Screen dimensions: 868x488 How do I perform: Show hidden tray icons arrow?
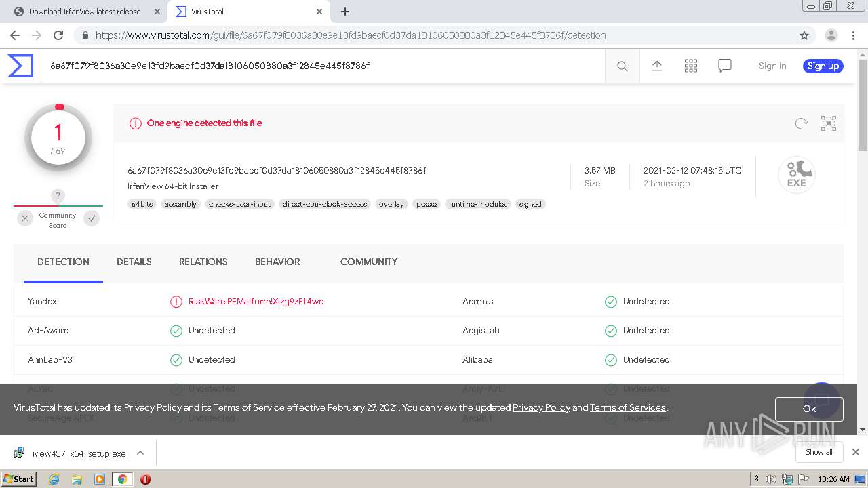756,479
